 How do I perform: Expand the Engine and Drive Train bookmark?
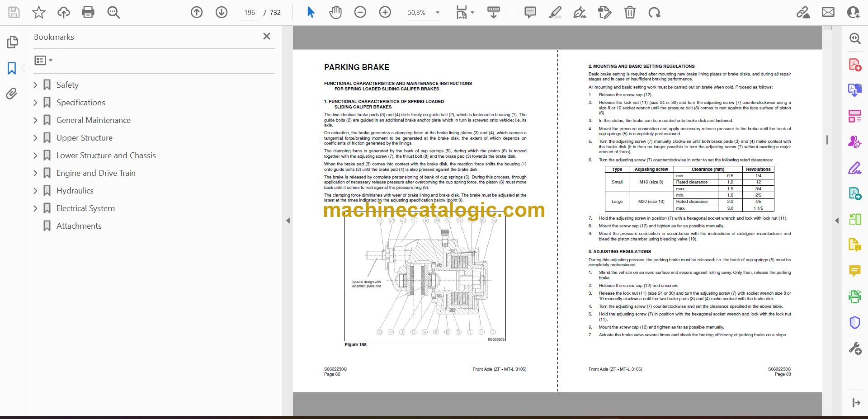click(35, 173)
